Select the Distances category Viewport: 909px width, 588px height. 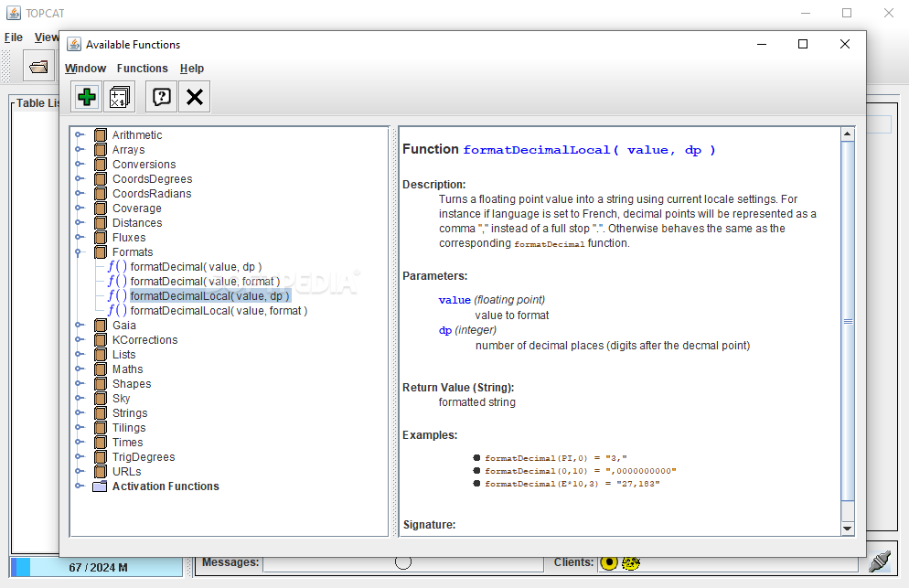click(137, 223)
